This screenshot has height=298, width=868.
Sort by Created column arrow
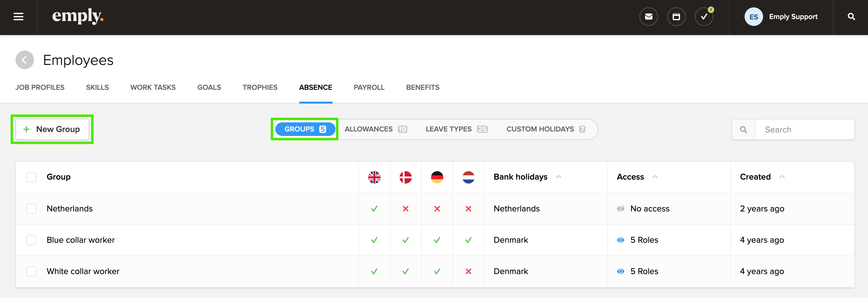click(782, 176)
